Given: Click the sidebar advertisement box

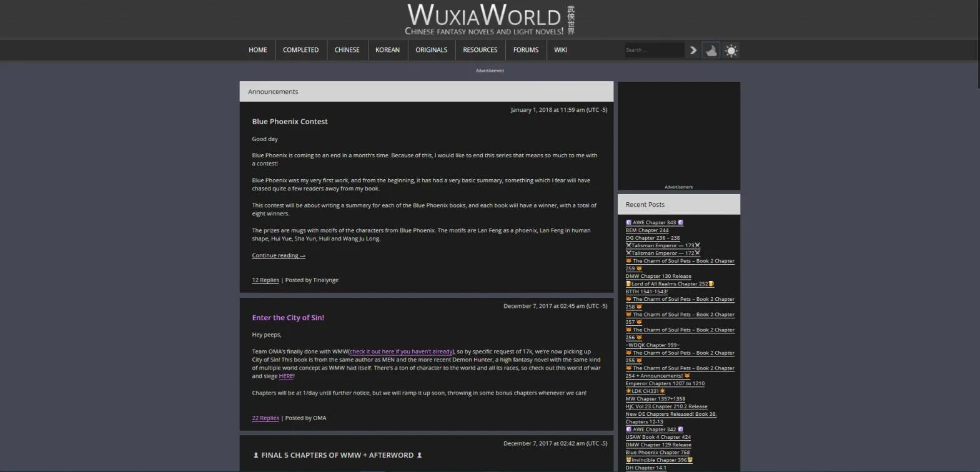Looking at the screenshot, I should pyautogui.click(x=679, y=135).
